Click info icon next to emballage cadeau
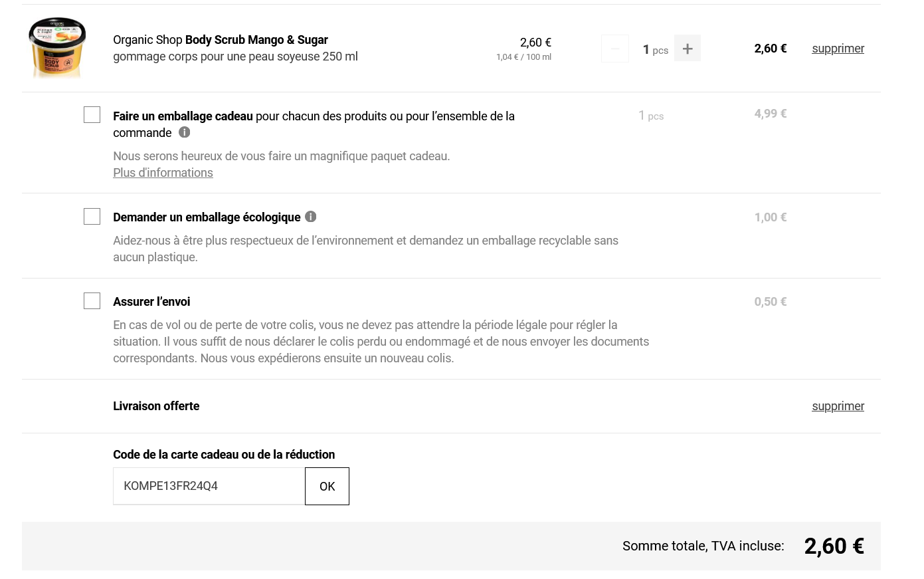Image resolution: width=924 pixels, height=579 pixels. (185, 132)
